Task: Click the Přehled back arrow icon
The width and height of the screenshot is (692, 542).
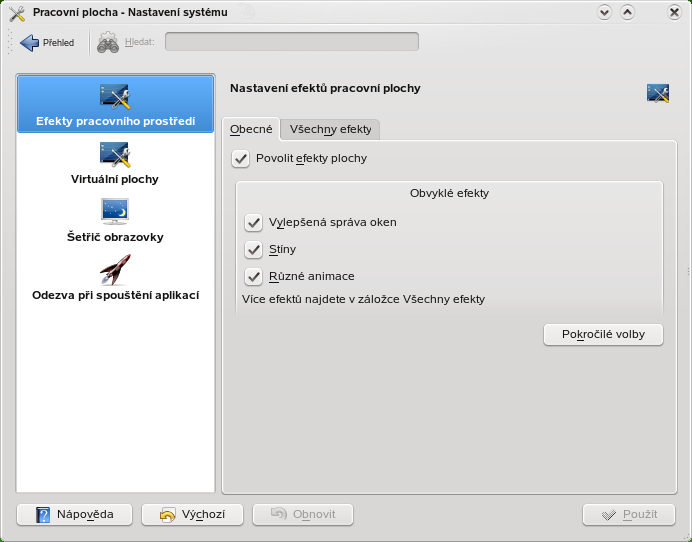Action: coord(30,43)
